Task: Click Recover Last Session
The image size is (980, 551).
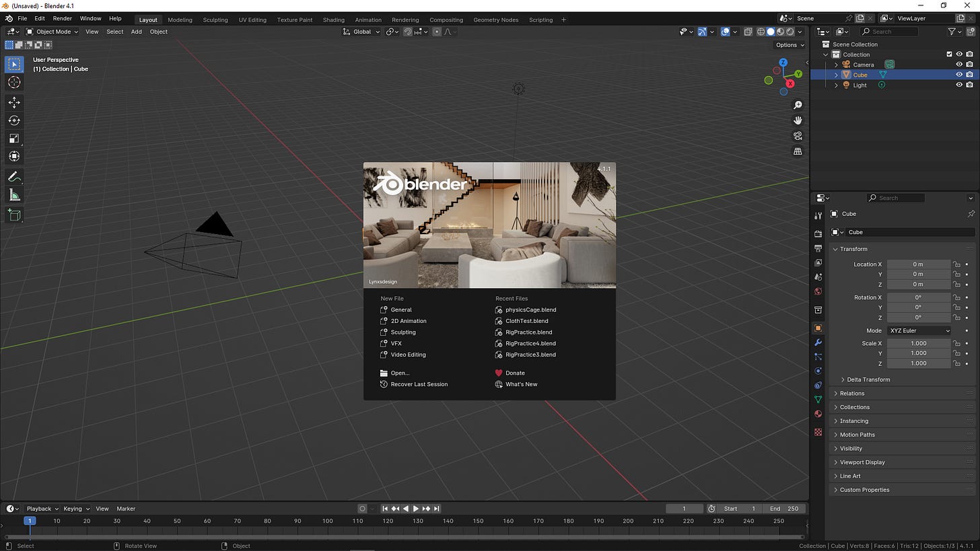Action: tap(419, 384)
